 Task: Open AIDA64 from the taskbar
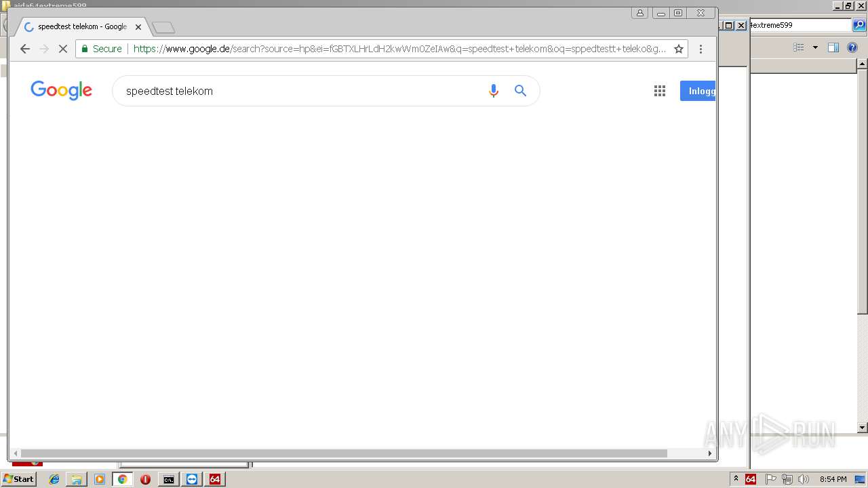pos(215,479)
